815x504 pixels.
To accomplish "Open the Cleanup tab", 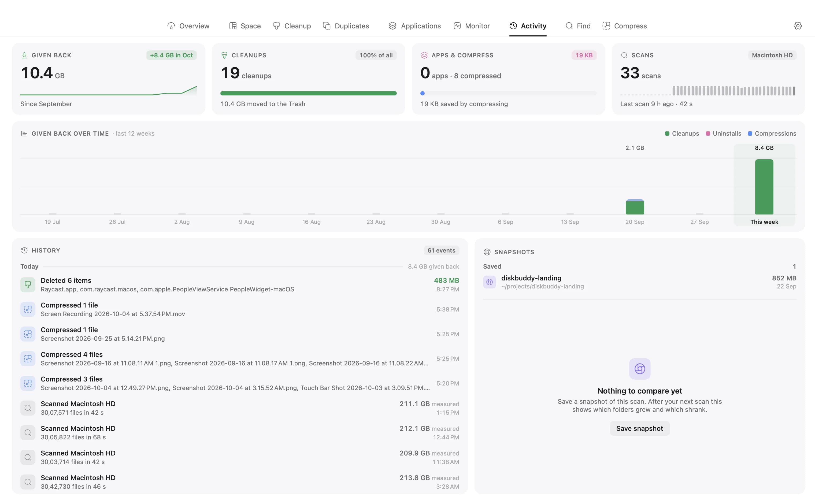I will tap(292, 26).
